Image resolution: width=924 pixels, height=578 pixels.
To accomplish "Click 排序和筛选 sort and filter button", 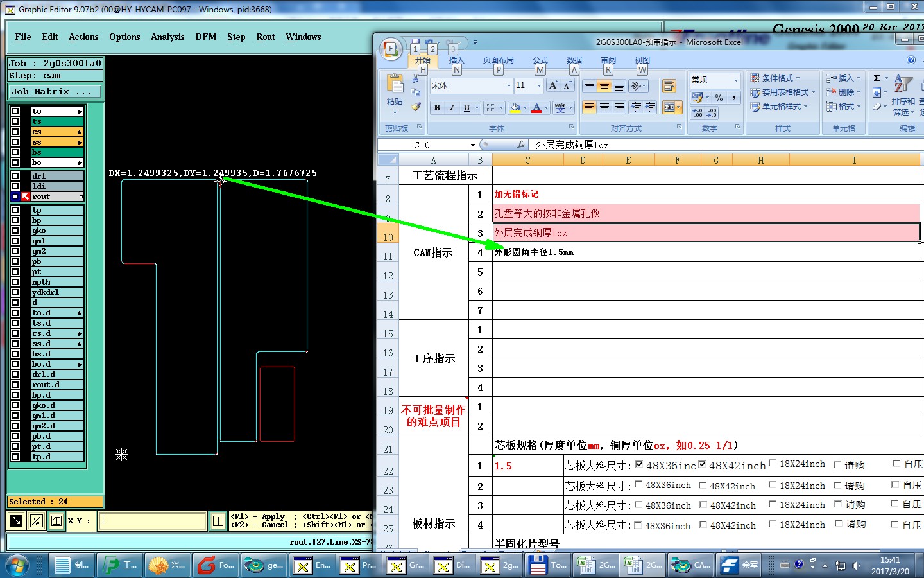I will point(903,94).
